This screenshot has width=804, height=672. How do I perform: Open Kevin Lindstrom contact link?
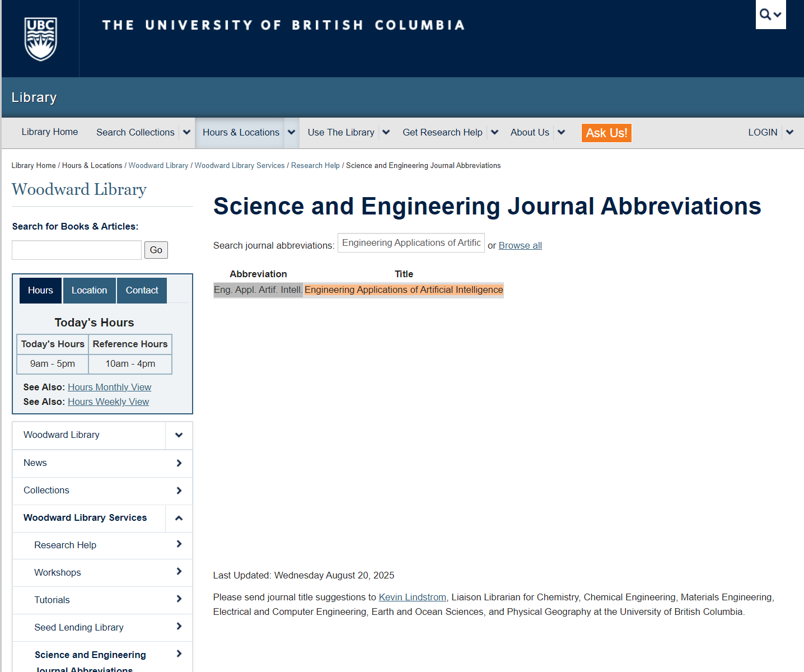pos(413,598)
